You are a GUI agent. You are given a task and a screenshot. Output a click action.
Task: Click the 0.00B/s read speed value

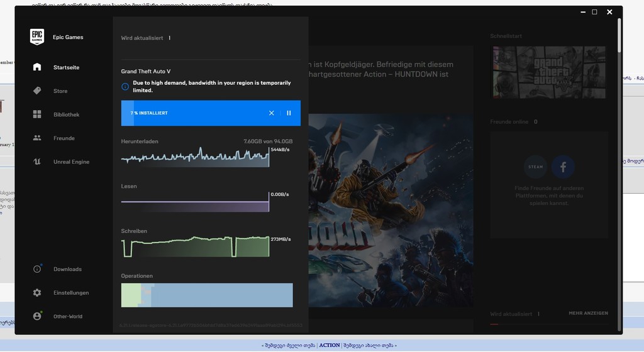[x=280, y=194]
